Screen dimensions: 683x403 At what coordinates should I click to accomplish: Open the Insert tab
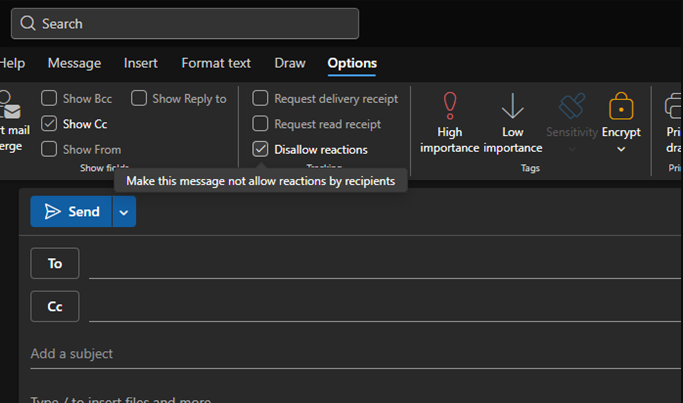(141, 63)
